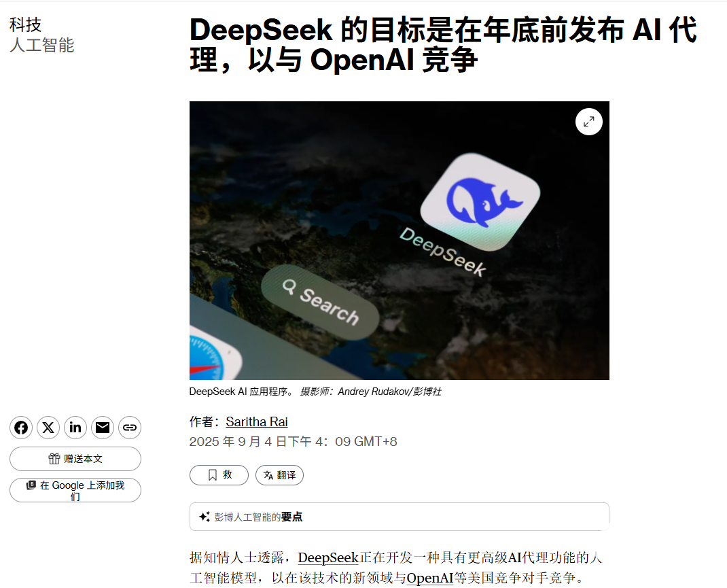
Task: Go to the 人工智能 category
Action: click(41, 45)
